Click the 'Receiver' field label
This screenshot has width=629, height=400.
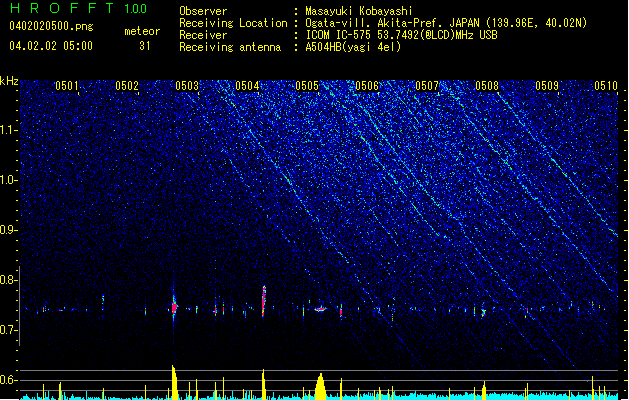(203, 35)
